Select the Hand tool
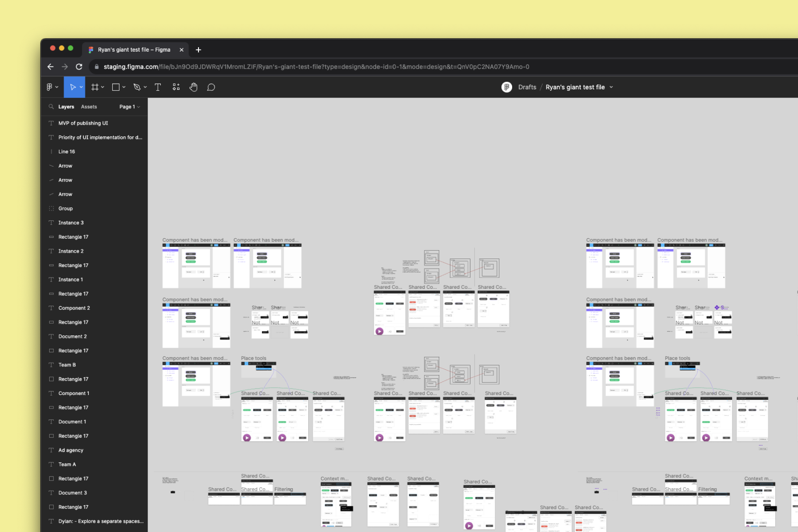798x532 pixels. [x=194, y=87]
